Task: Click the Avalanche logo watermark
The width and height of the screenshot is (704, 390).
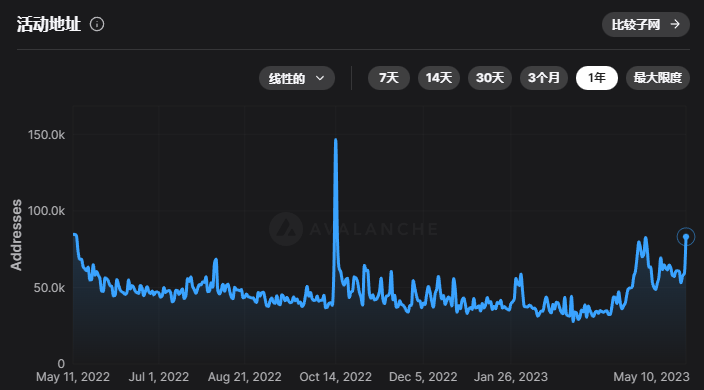Action: pyautogui.click(x=286, y=229)
